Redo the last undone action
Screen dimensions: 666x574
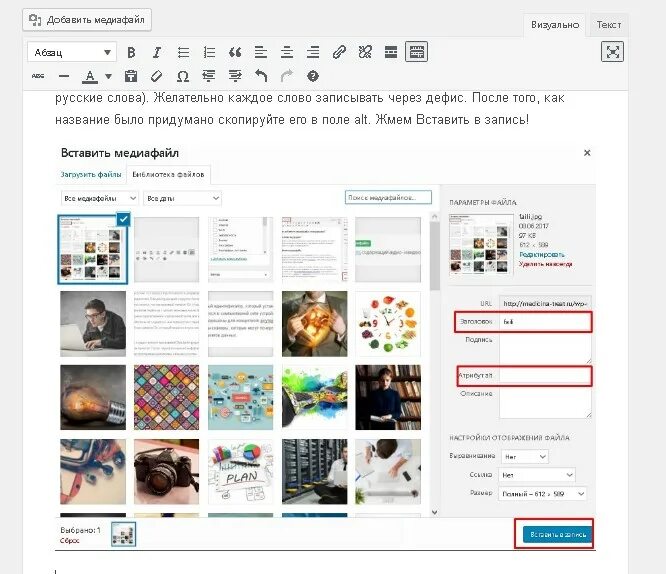pos(287,76)
